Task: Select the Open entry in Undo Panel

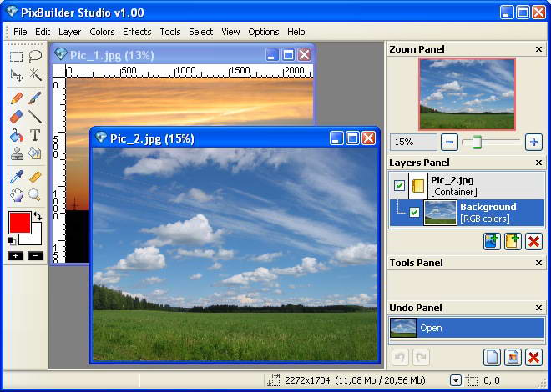Action: point(467,328)
